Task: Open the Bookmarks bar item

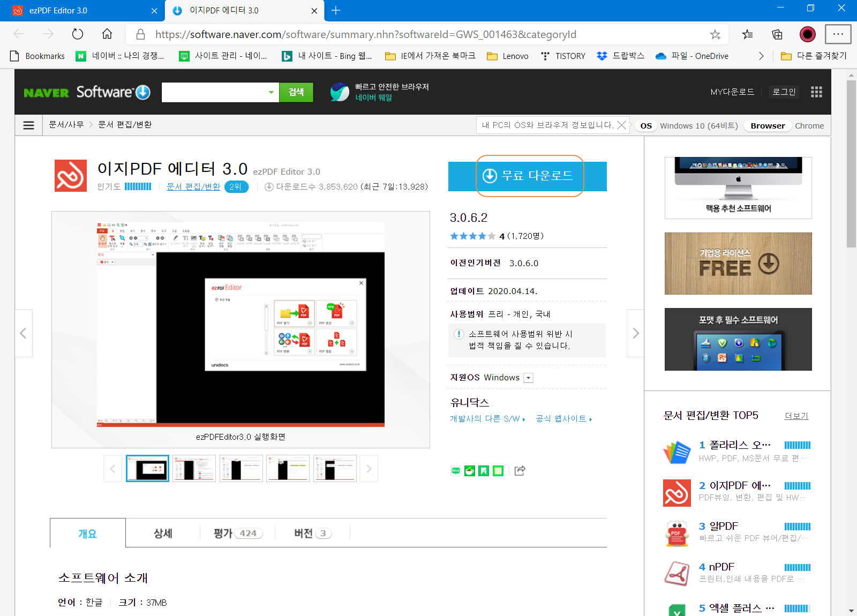Action: [37, 56]
